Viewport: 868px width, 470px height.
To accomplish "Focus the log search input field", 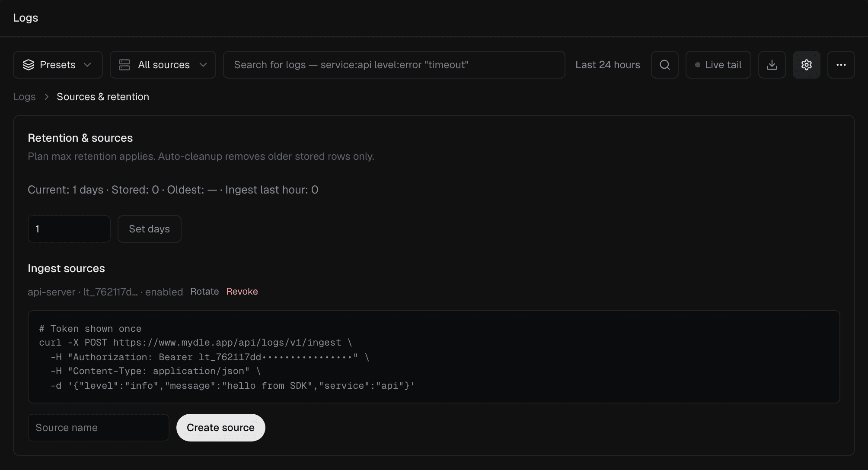I will click(394, 65).
